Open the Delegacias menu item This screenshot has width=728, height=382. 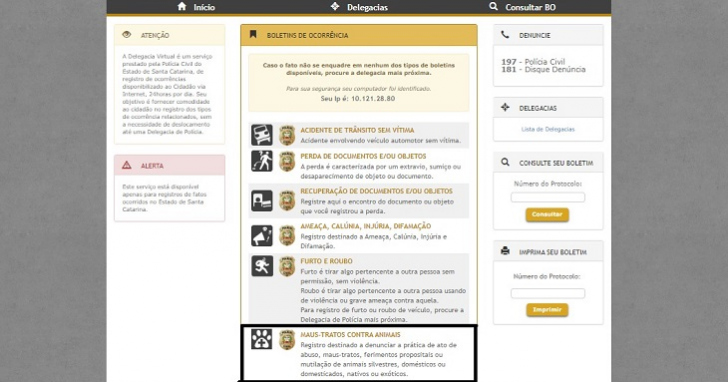[x=367, y=7]
